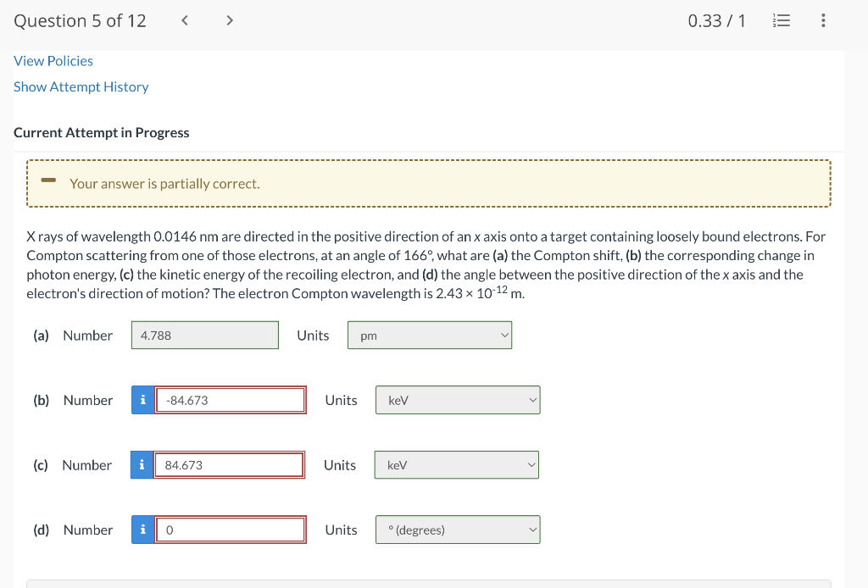Open the three-dot more options menu
Screen dimensions: 868x588
pos(823,20)
